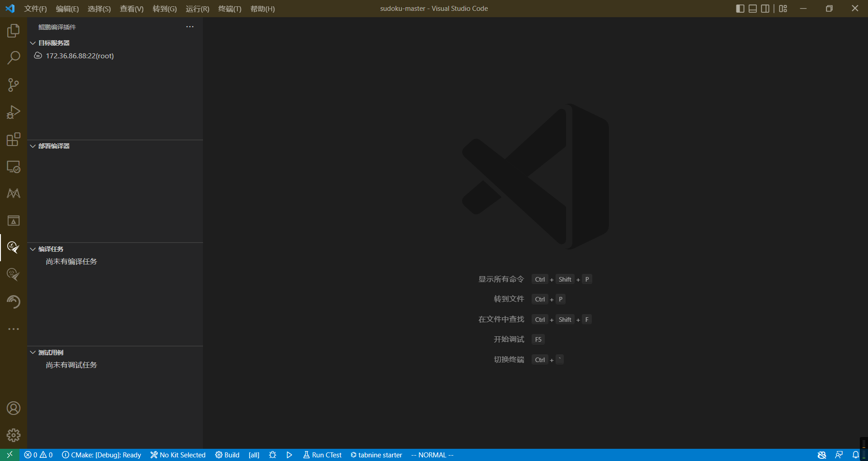Minimize the VS Code window
This screenshot has width=868, height=461.
[803, 9]
